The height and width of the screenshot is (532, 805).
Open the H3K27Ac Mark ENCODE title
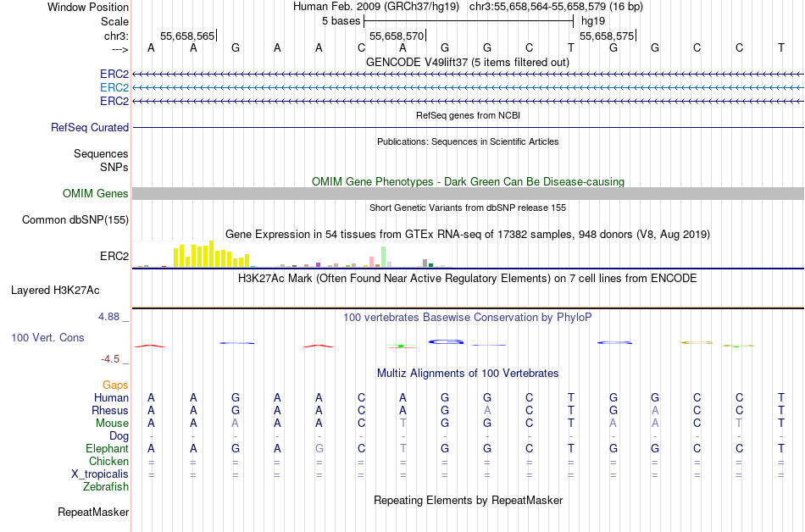tap(467, 279)
